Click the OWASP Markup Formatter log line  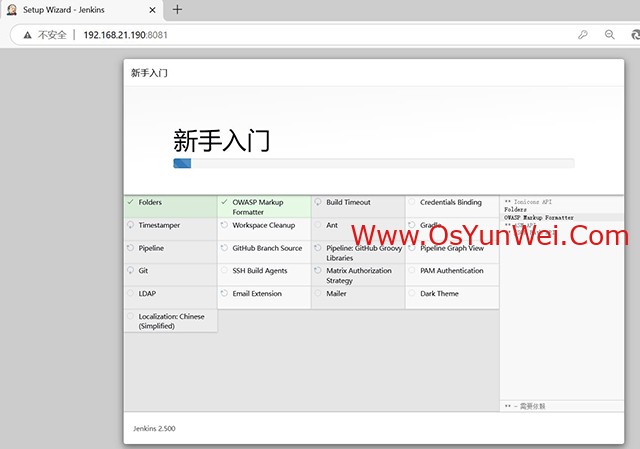point(539,218)
